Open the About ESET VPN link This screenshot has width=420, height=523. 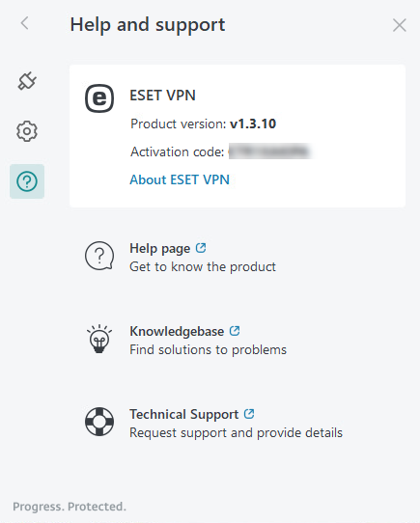[180, 179]
